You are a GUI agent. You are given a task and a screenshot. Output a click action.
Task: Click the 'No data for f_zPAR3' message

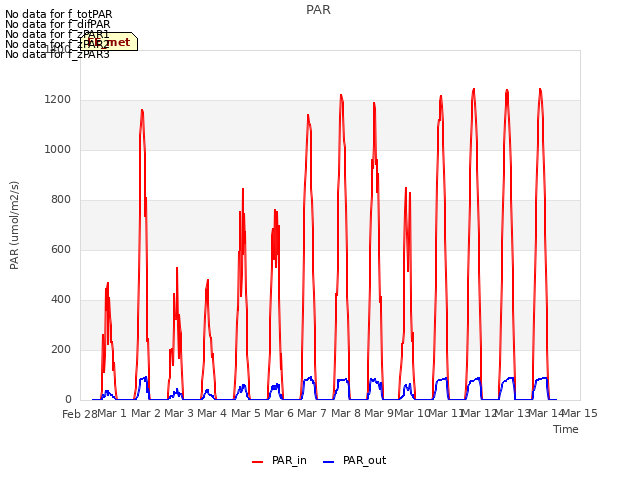[57, 54]
